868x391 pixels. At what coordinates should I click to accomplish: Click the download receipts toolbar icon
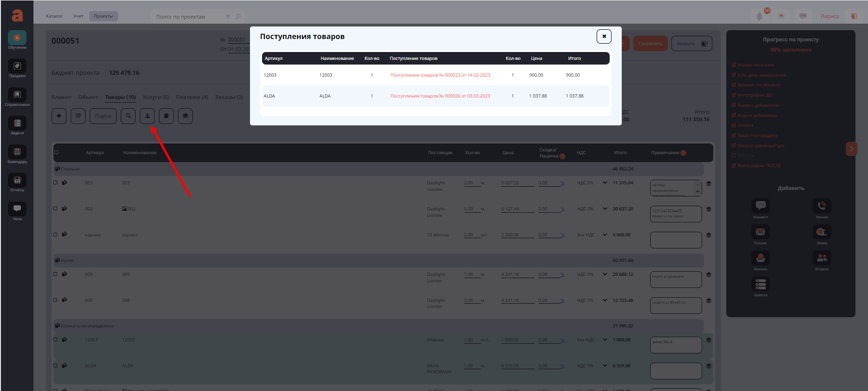(x=147, y=116)
